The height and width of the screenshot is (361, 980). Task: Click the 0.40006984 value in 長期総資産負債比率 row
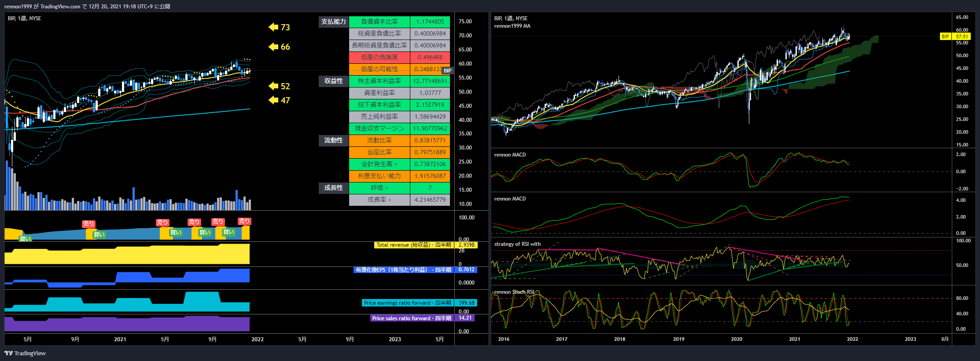click(430, 45)
